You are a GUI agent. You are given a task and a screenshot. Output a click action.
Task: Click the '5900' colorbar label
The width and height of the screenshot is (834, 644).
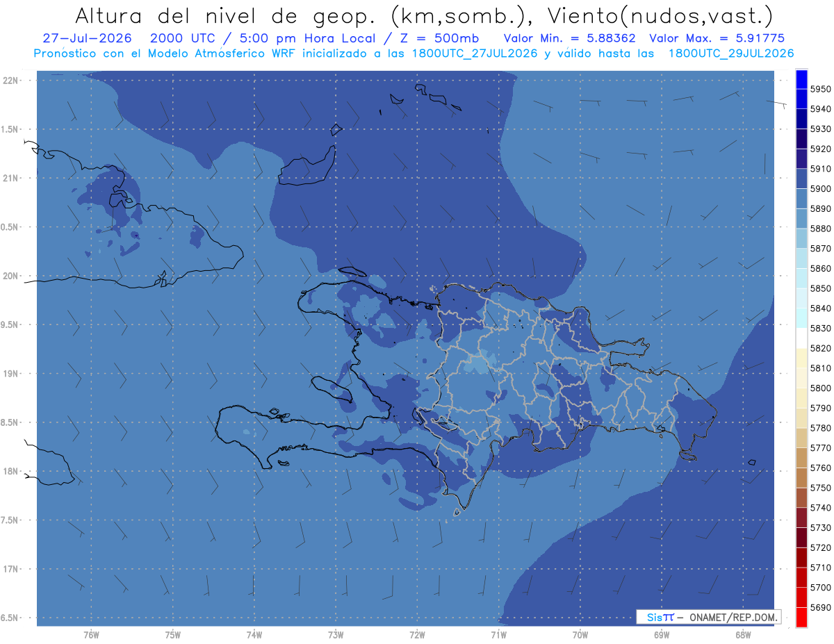pos(821,189)
